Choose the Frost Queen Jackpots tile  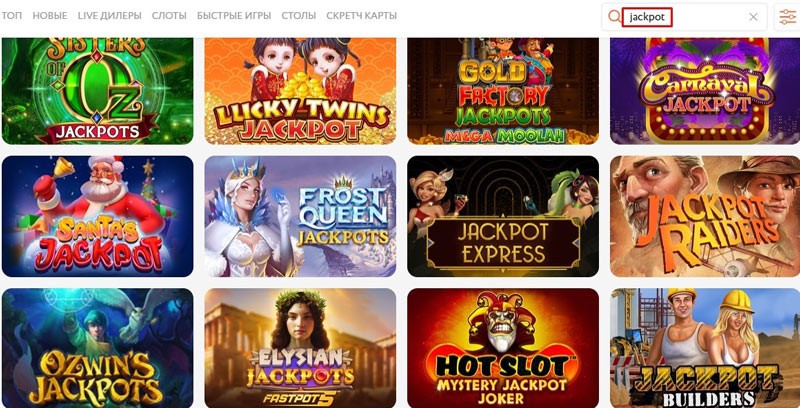click(x=300, y=216)
